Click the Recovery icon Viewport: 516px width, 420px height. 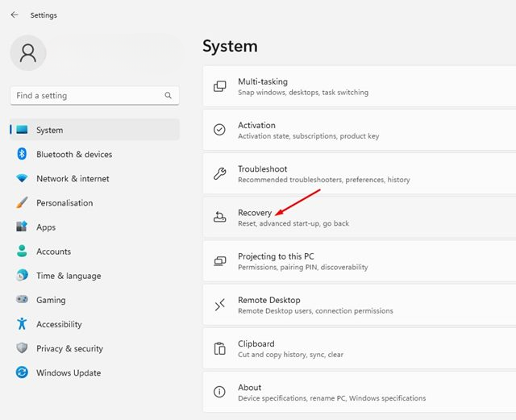(219, 217)
